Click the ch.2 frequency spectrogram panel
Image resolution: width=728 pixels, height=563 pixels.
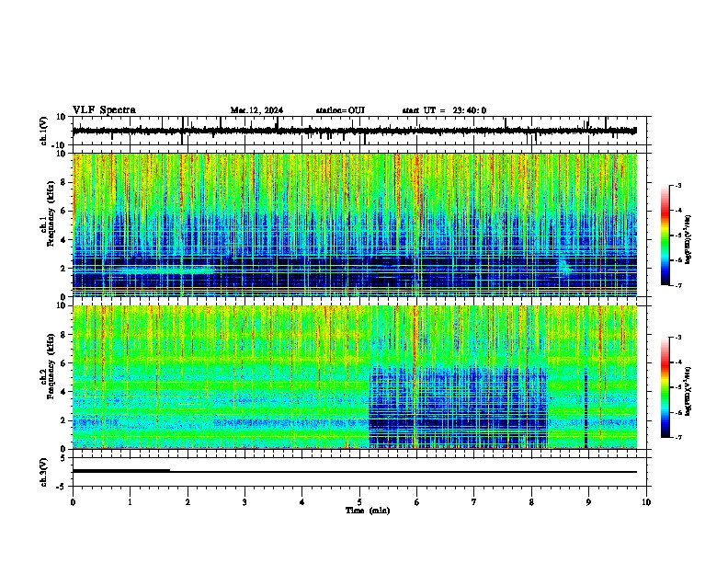[355, 377]
